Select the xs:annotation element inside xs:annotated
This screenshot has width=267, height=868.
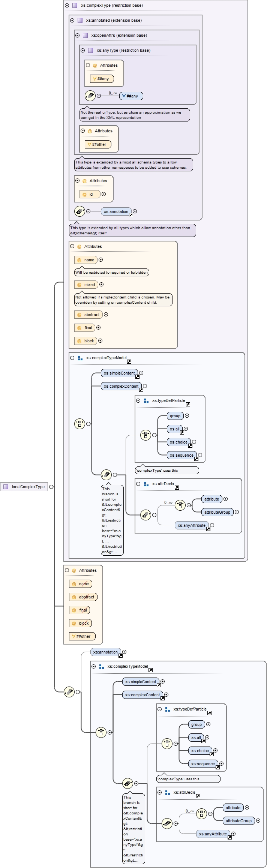click(116, 211)
